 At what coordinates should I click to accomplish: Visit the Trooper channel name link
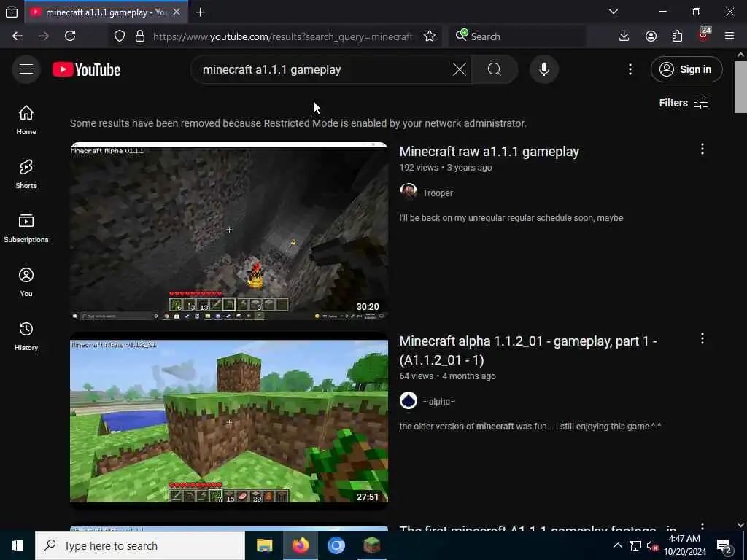[x=438, y=192]
